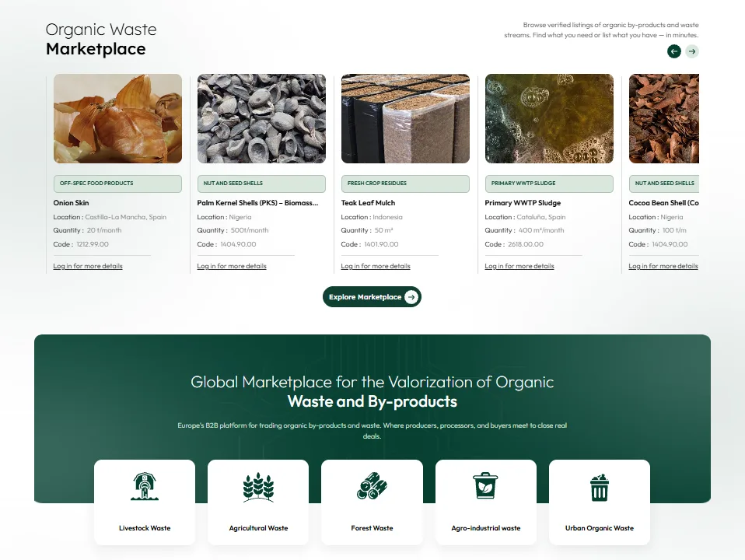Click the location 'Castilla-La Mancha, Spain'

point(125,217)
